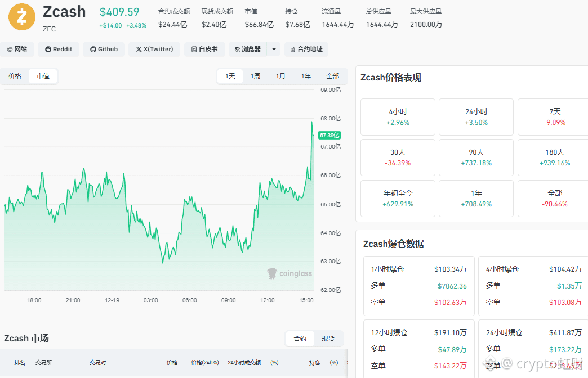This screenshot has height=378, width=588.
Task: Switch chart to 价格 tab
Action: (15, 76)
